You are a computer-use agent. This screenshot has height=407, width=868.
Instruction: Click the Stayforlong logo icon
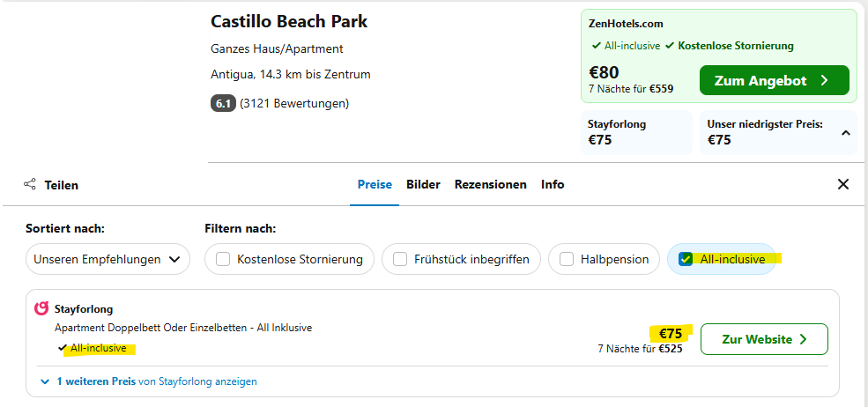tap(41, 308)
